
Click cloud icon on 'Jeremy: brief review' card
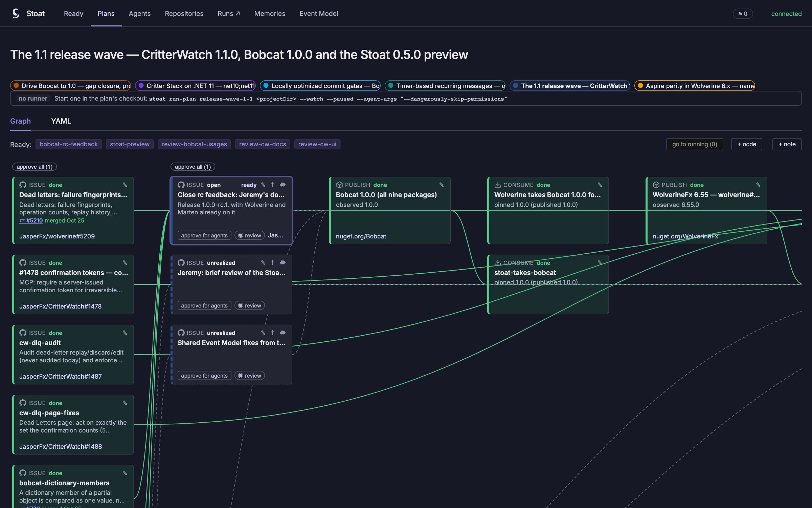(x=283, y=263)
